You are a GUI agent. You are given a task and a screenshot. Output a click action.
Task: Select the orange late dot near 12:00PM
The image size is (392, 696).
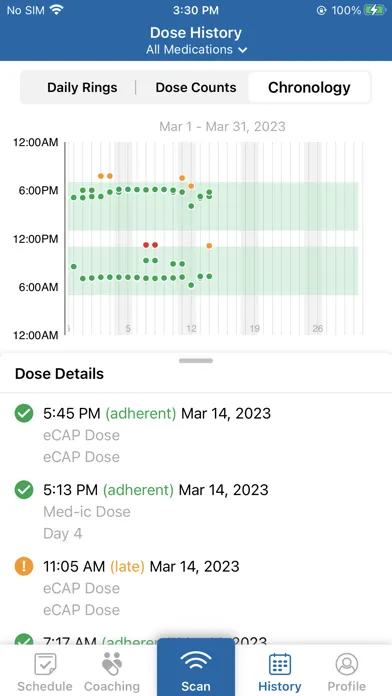click(x=209, y=246)
